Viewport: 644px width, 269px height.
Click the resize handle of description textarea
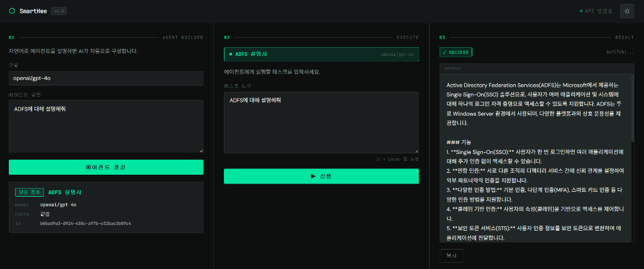pos(201,151)
